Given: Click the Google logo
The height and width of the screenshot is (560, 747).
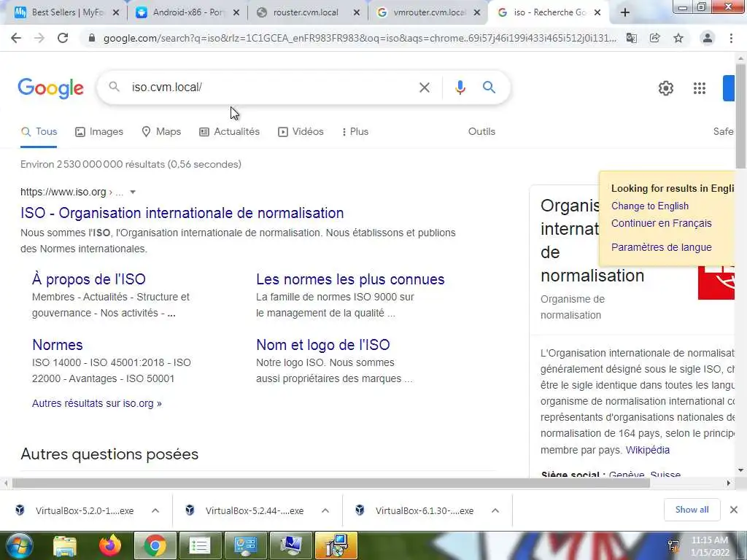Looking at the screenshot, I should pyautogui.click(x=50, y=88).
